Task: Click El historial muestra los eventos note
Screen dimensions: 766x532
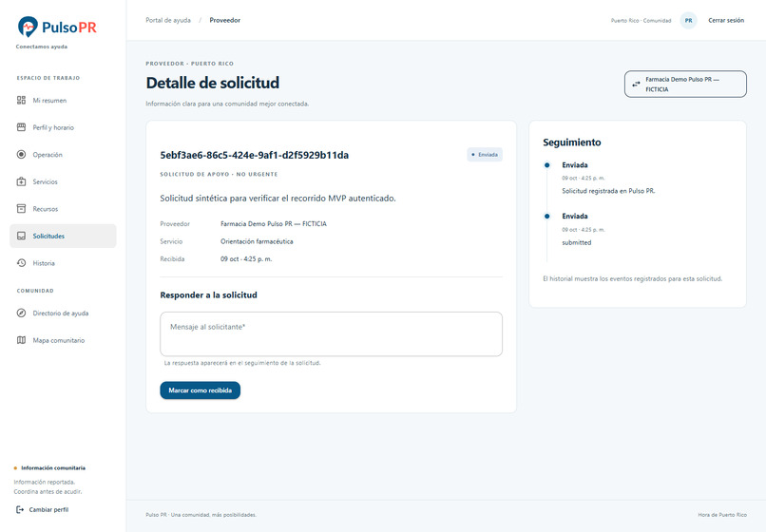Action: click(x=633, y=279)
